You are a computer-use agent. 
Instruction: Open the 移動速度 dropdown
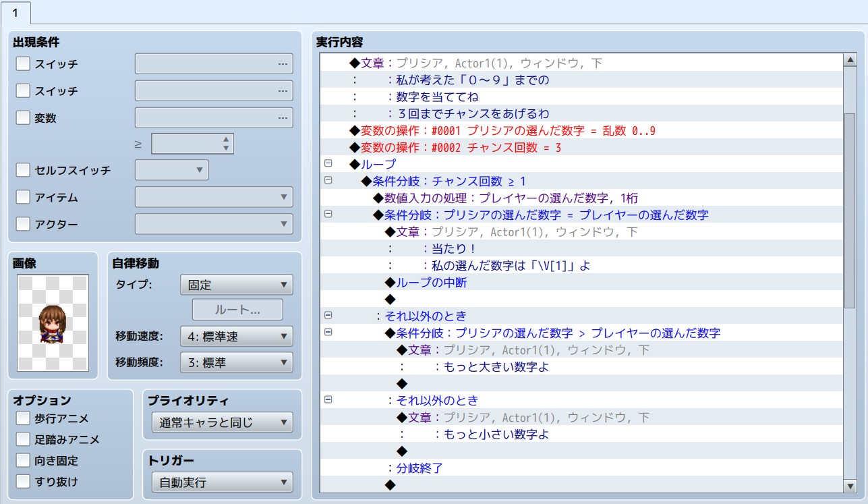coord(236,336)
